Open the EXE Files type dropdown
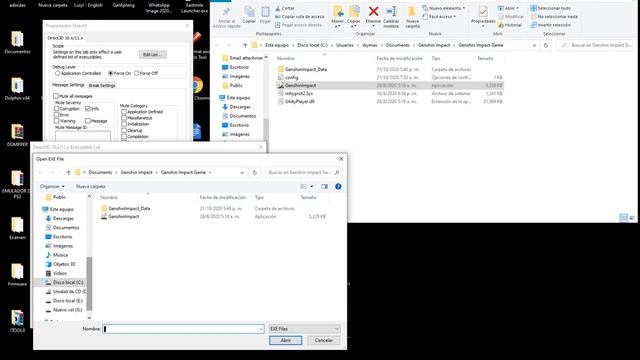 click(304, 329)
